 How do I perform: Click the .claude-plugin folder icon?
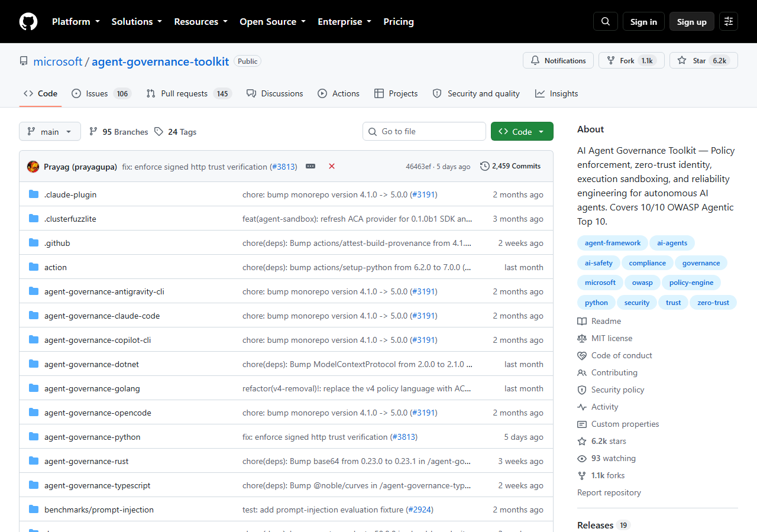click(34, 194)
